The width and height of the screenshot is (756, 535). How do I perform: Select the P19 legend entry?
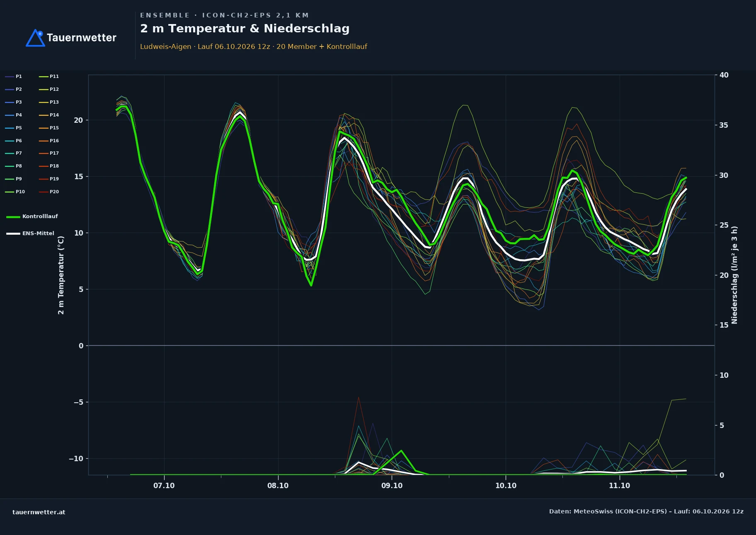click(49, 179)
